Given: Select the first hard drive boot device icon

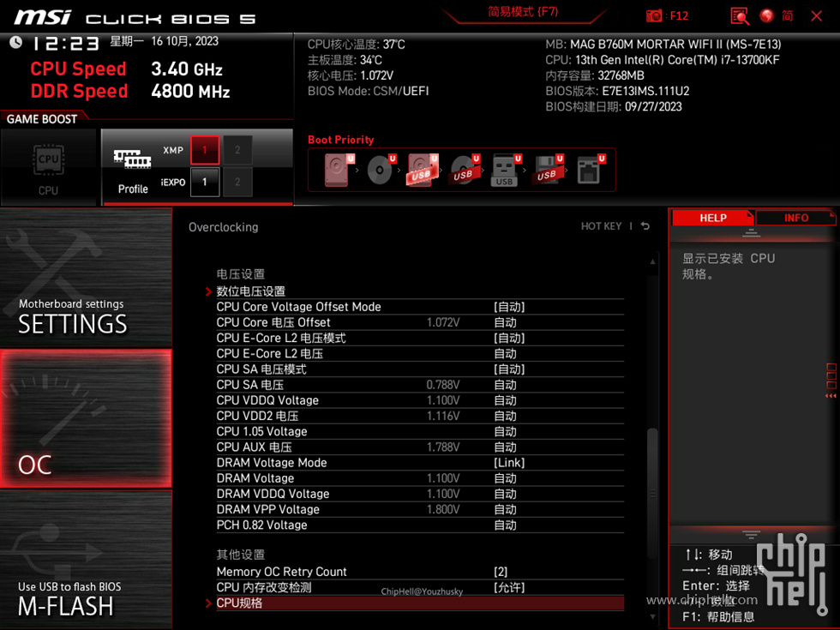Looking at the screenshot, I should [339, 170].
